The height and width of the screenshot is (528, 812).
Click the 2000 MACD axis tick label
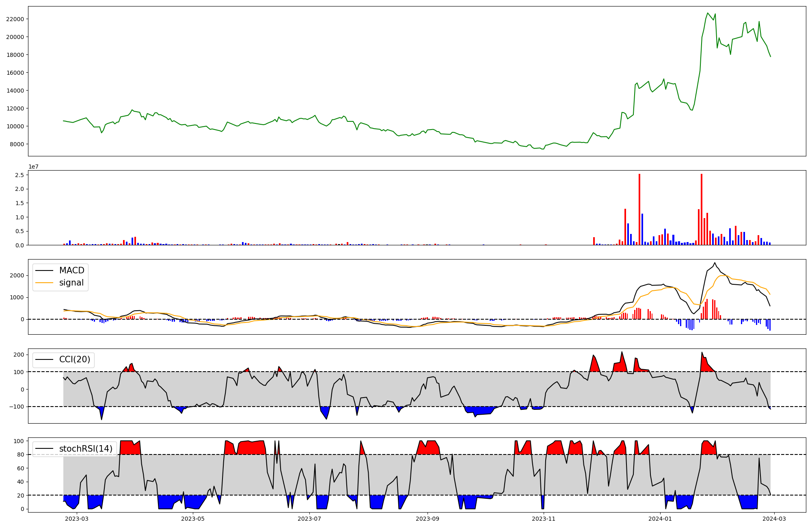click(17, 275)
